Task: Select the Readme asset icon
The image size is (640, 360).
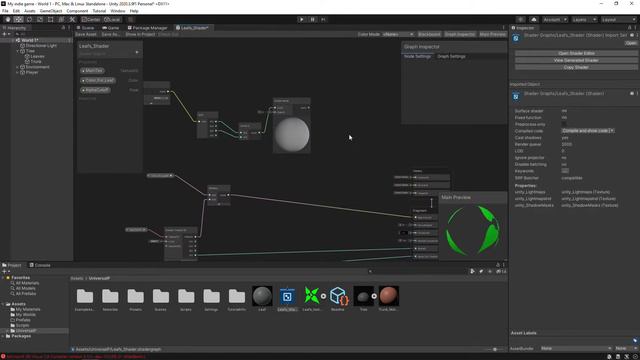Action: (x=339, y=296)
